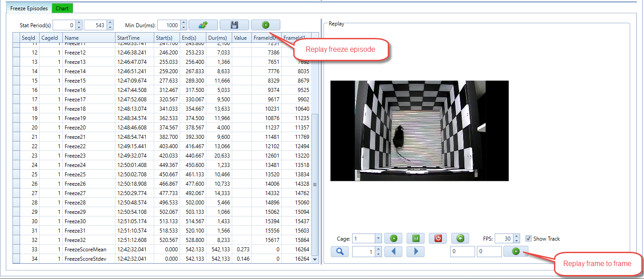Play the video beside Cage dropdown
The image size is (644, 279).
393,238
